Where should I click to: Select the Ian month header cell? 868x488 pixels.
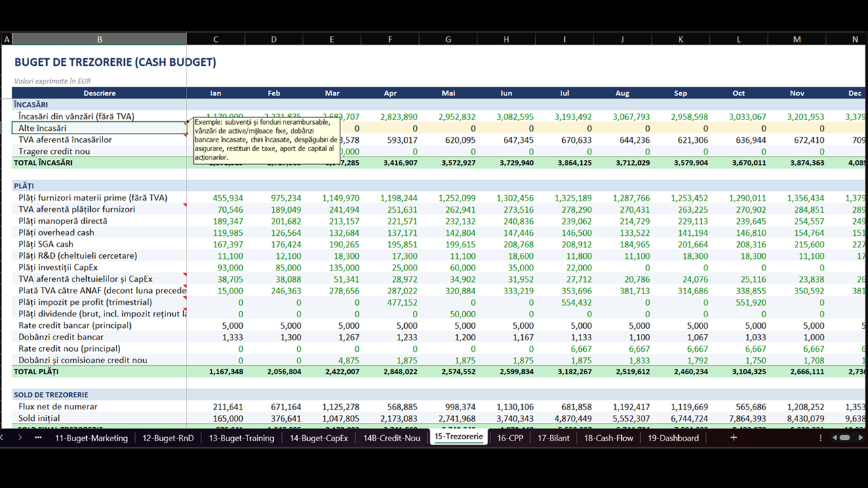click(216, 93)
